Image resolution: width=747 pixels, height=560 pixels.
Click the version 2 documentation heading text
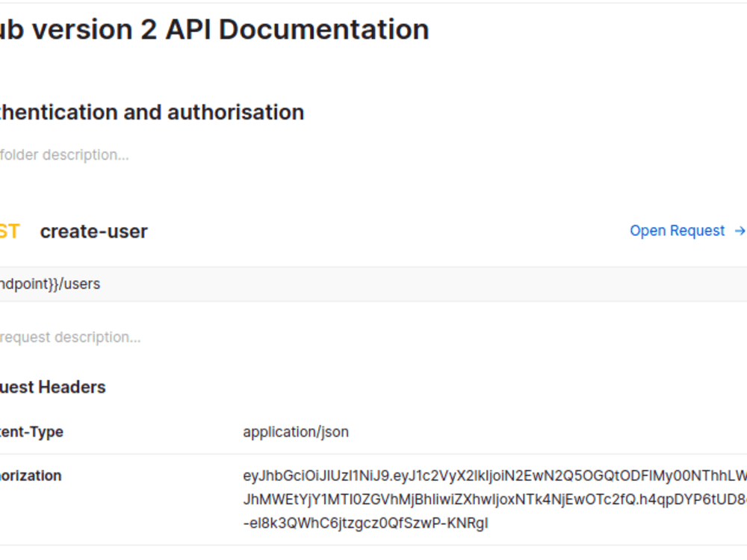tap(214, 28)
